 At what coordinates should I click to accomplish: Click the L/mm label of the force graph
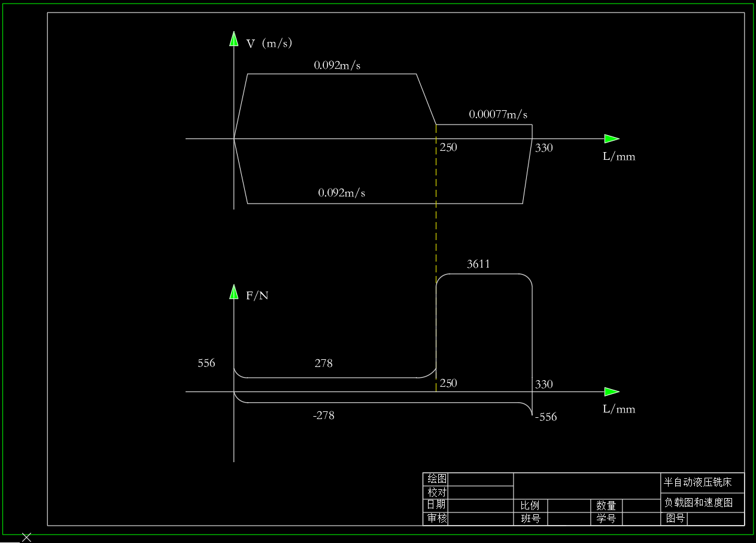(619, 409)
